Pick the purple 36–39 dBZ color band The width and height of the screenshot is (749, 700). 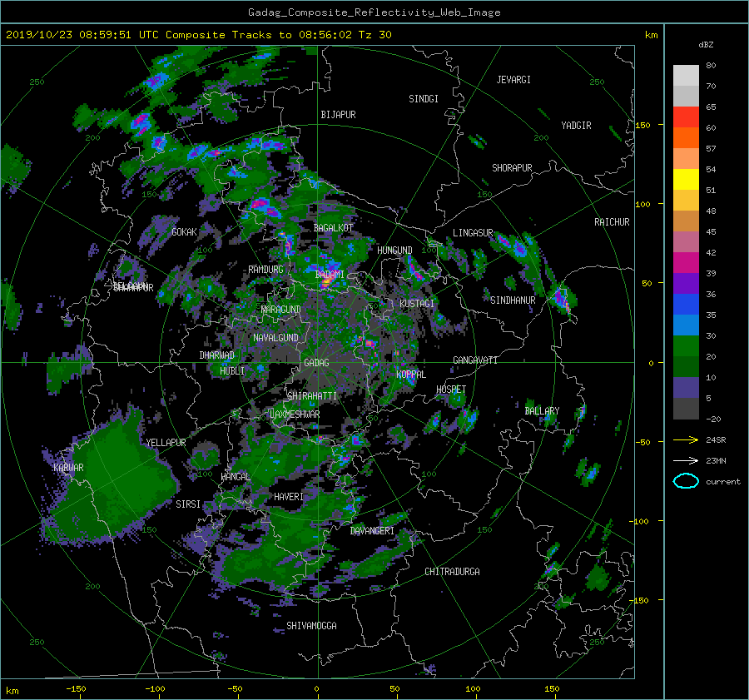point(686,284)
